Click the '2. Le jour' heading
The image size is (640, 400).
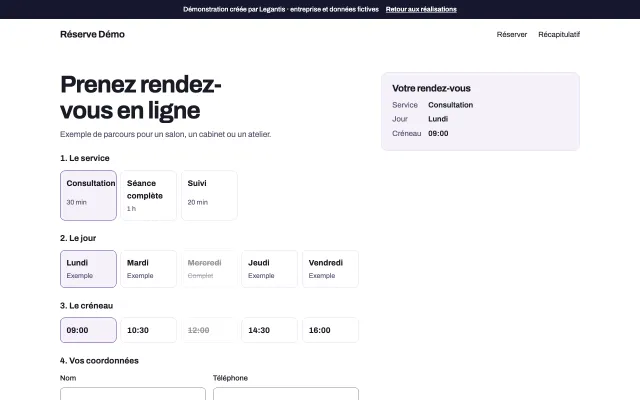pos(78,238)
